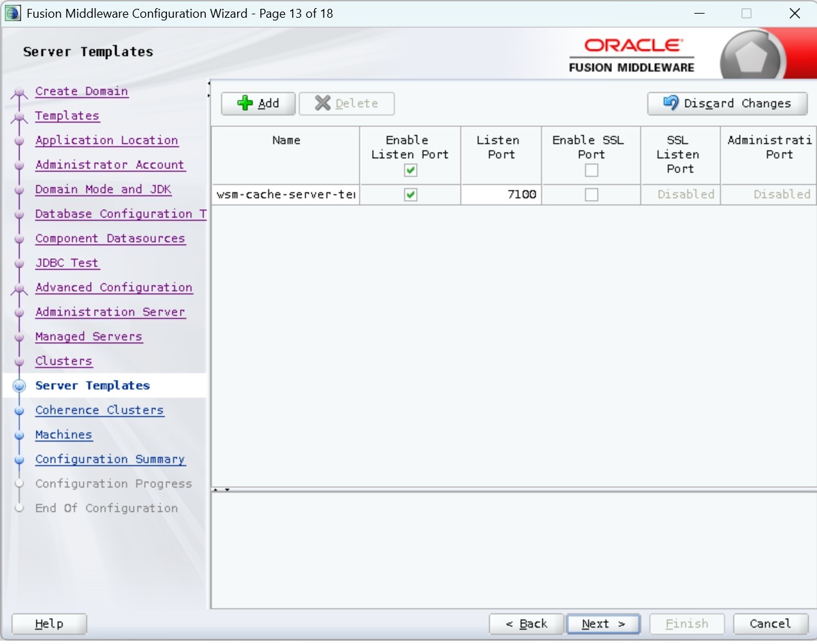817x644 pixels.
Task: Uncheck Enable Listen Port for wsm-cache-server row
Action: [411, 194]
